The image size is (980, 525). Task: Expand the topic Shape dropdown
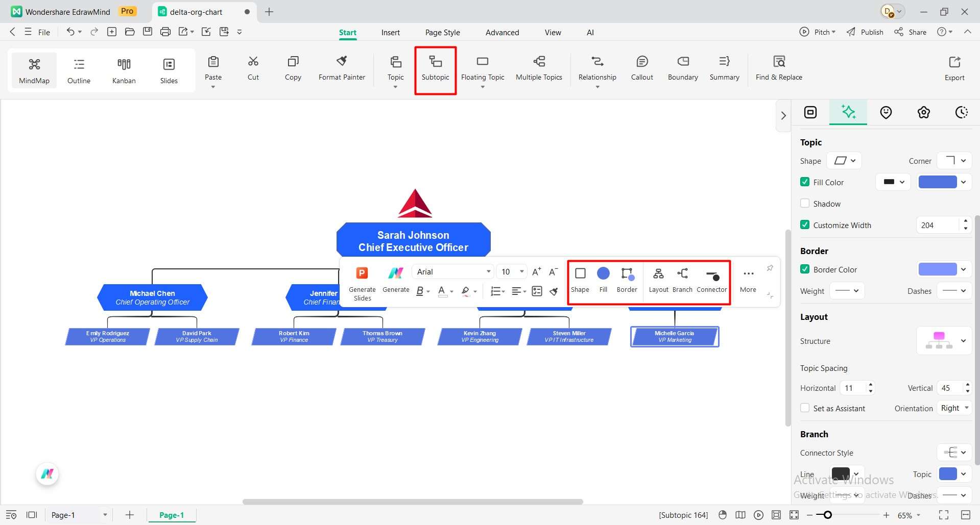844,161
